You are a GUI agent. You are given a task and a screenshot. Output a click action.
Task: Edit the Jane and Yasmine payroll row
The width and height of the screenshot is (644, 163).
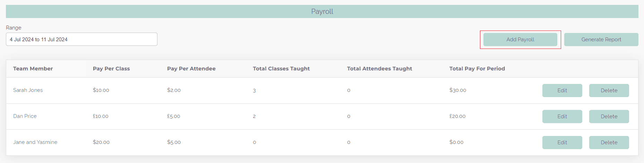562,143
